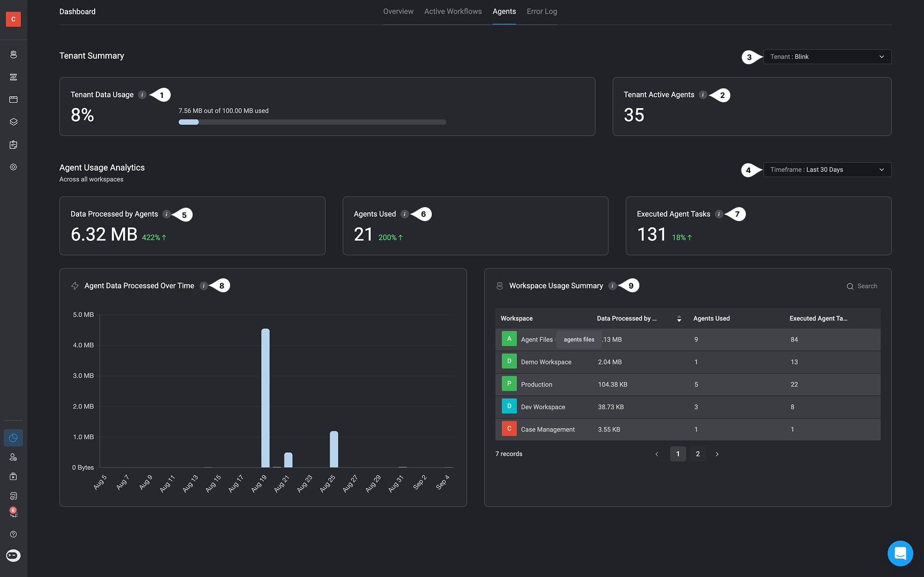This screenshot has height=577, width=924.
Task: Click the Executed Agent Ta... column header
Action: click(x=818, y=318)
